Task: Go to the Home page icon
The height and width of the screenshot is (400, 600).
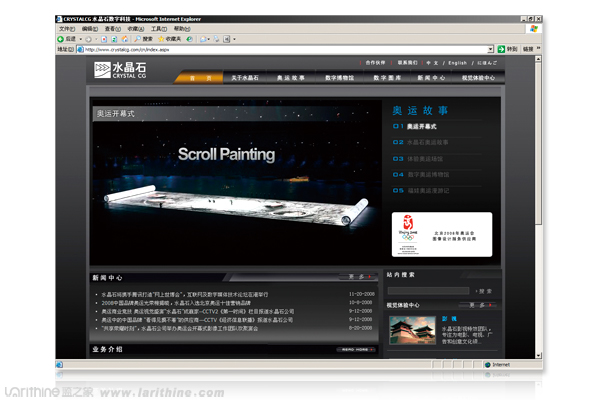Action: (124, 39)
